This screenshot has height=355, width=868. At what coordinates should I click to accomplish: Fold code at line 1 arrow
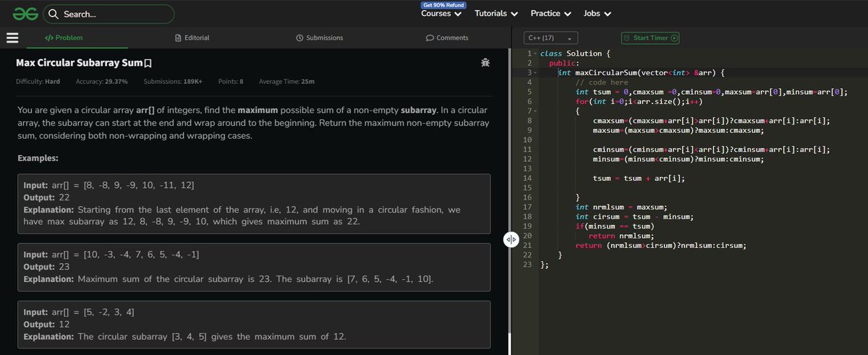coord(535,54)
